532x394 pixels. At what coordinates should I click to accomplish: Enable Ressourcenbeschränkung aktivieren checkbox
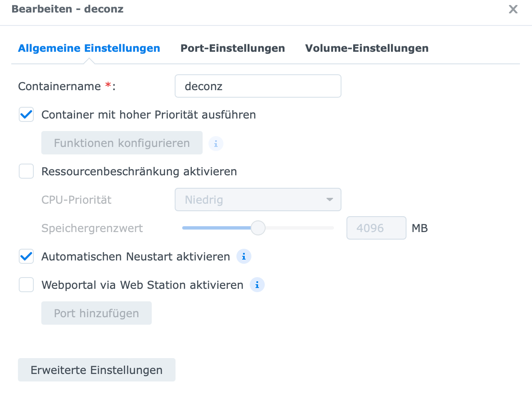click(x=26, y=171)
